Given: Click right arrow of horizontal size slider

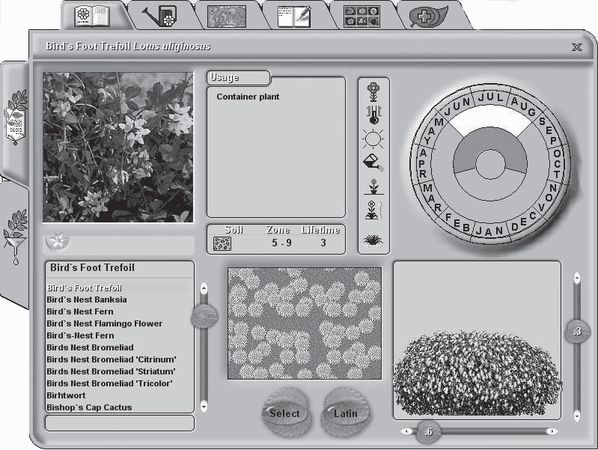Looking at the screenshot, I should pos(551,431).
